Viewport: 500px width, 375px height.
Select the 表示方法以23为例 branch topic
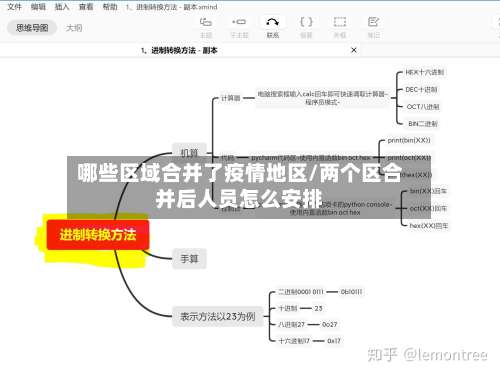218,316
